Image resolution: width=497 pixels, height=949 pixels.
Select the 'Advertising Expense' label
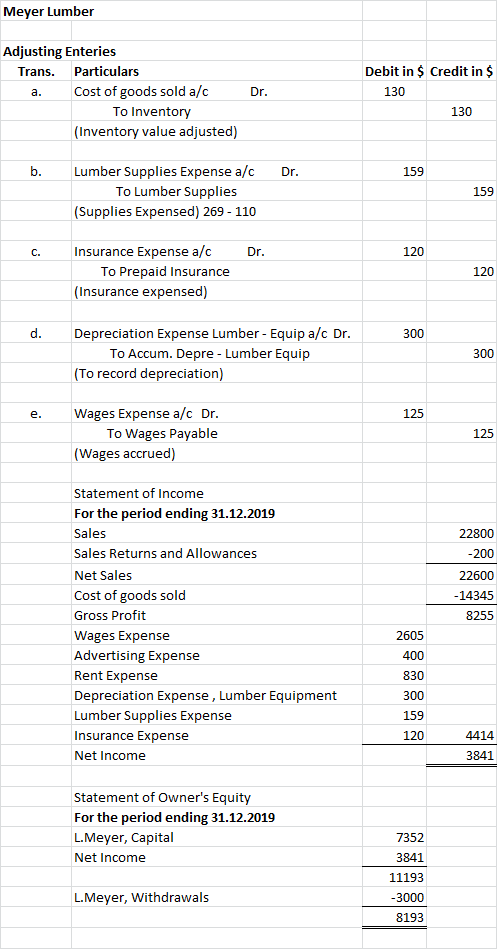136,655
